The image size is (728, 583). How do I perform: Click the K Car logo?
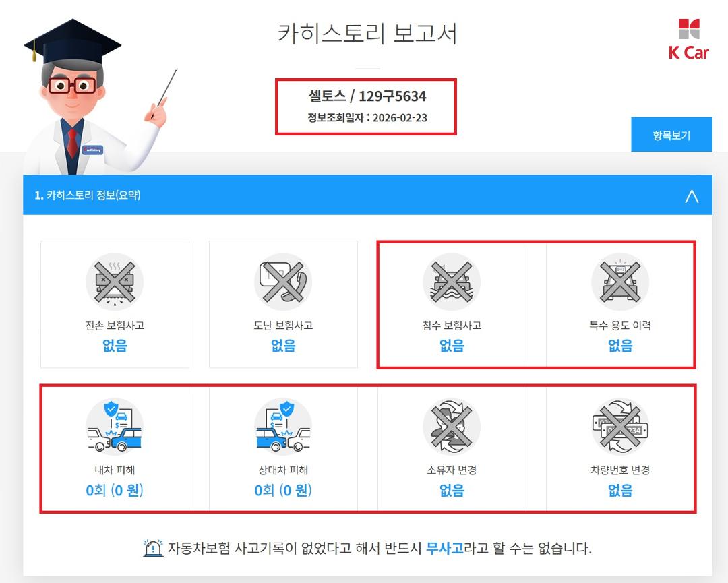(x=689, y=40)
